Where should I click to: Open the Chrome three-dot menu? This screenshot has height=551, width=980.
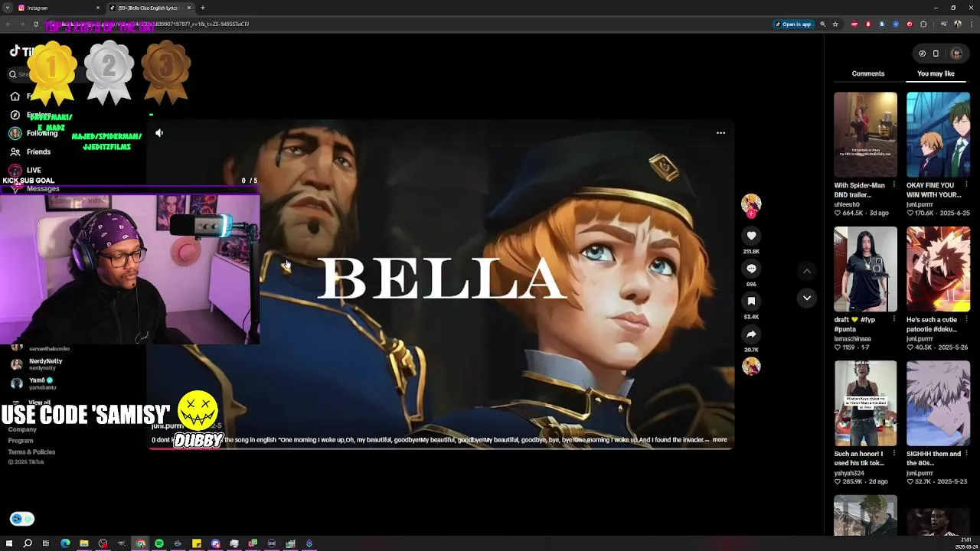pyautogui.click(x=972, y=24)
